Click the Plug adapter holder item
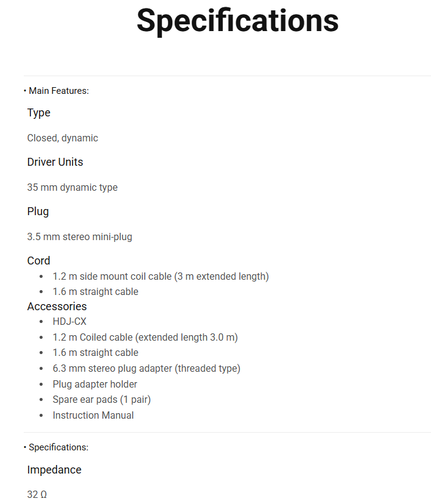The height and width of the screenshot is (504, 431). tap(95, 385)
